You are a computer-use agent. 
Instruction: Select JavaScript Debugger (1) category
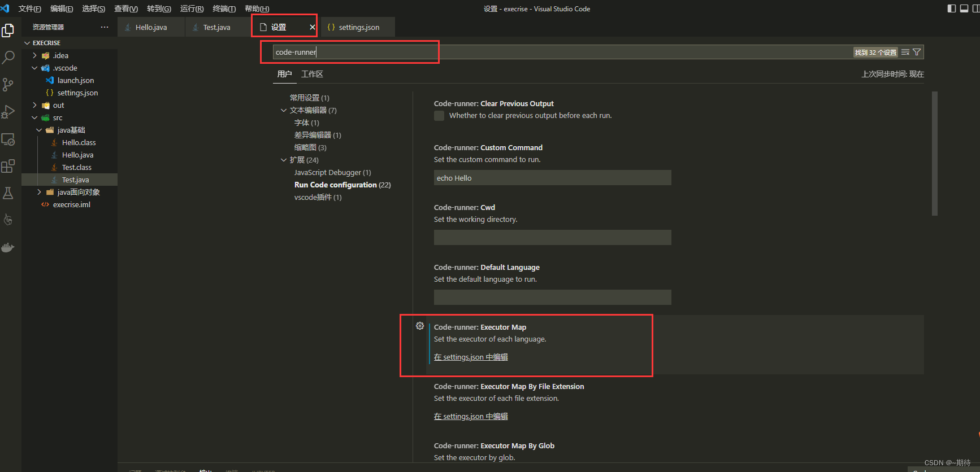coord(333,172)
